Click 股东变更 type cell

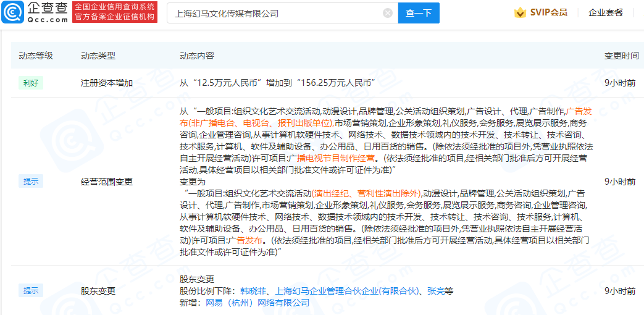point(98,291)
